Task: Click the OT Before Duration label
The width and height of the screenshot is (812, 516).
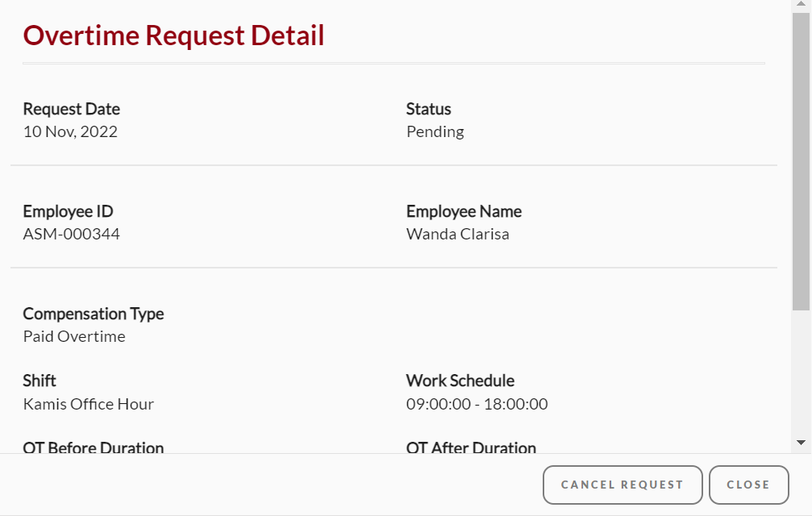Action: (x=93, y=447)
